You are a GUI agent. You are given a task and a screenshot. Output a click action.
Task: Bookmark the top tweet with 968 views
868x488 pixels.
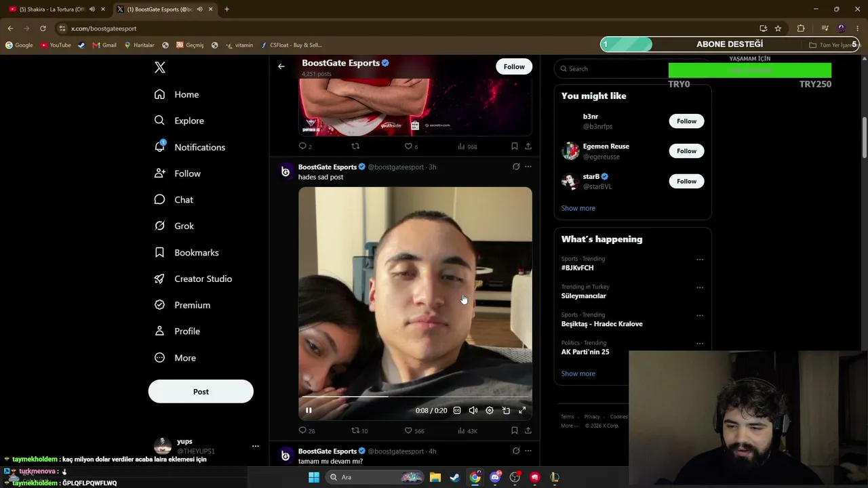(x=515, y=146)
